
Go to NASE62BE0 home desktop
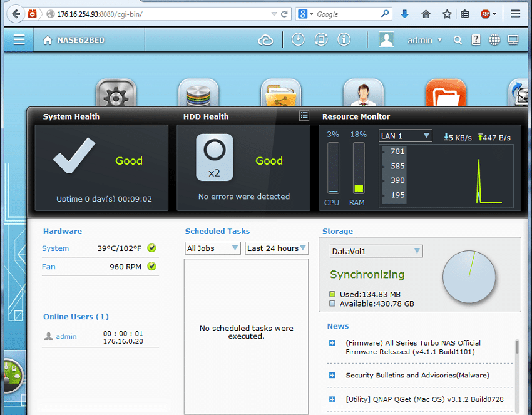[x=74, y=40]
